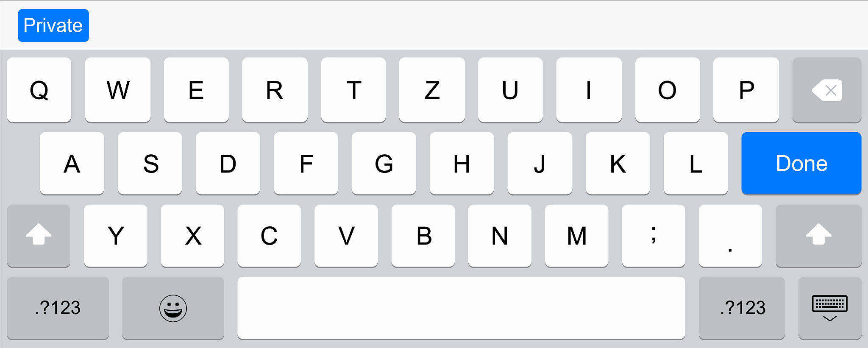Viewport: 868px width, 348px height.
Task: Tap the G key
Action: pos(384,163)
